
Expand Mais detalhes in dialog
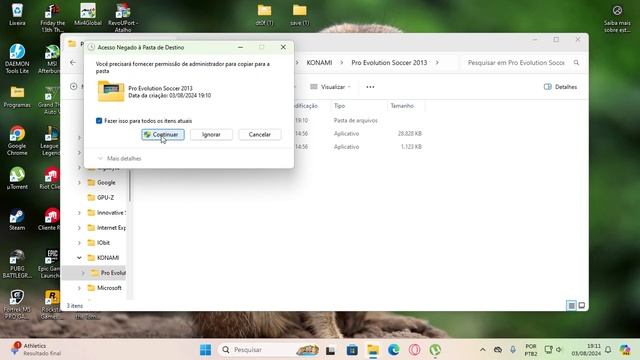click(119, 158)
